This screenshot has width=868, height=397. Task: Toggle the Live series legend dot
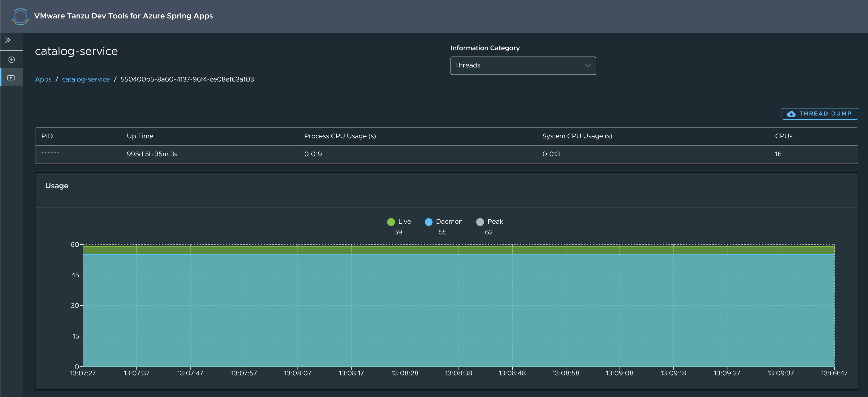391,222
